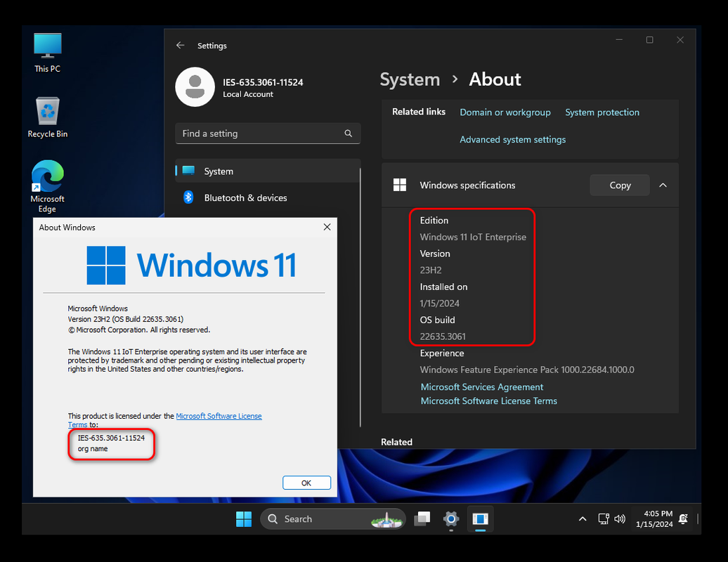Select the Recycle Bin desktop icon

click(x=47, y=117)
